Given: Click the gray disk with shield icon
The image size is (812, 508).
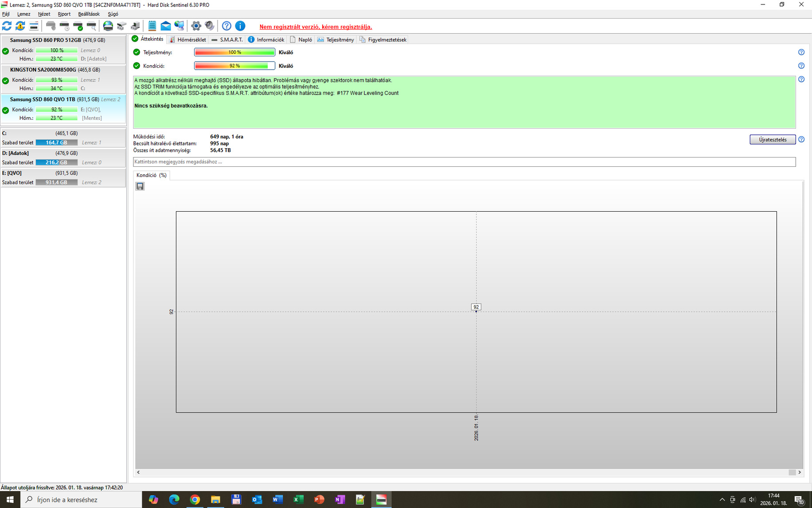Looking at the screenshot, I should coord(51,26).
